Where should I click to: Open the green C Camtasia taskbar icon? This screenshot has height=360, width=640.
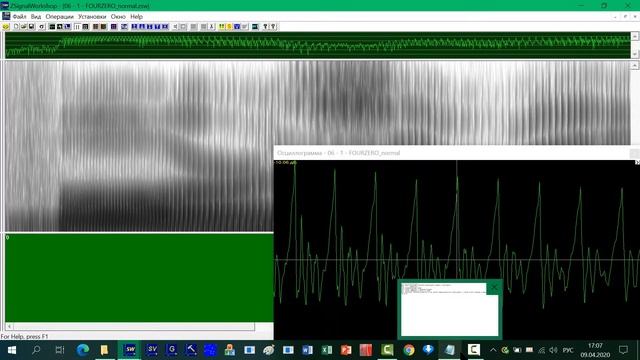point(387,350)
